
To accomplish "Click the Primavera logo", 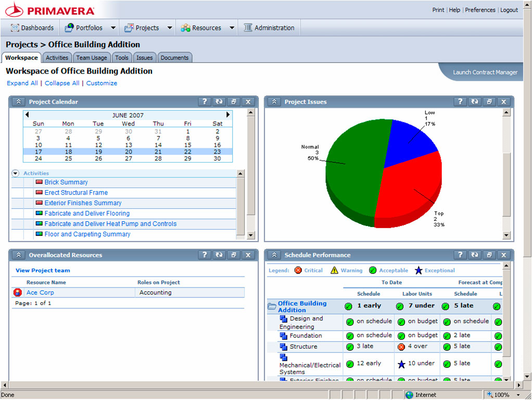I will click(50, 10).
